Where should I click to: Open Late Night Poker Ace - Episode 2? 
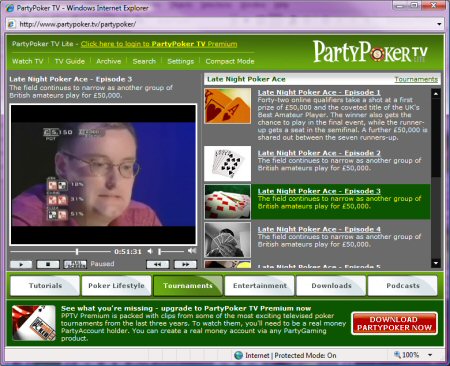coord(319,153)
